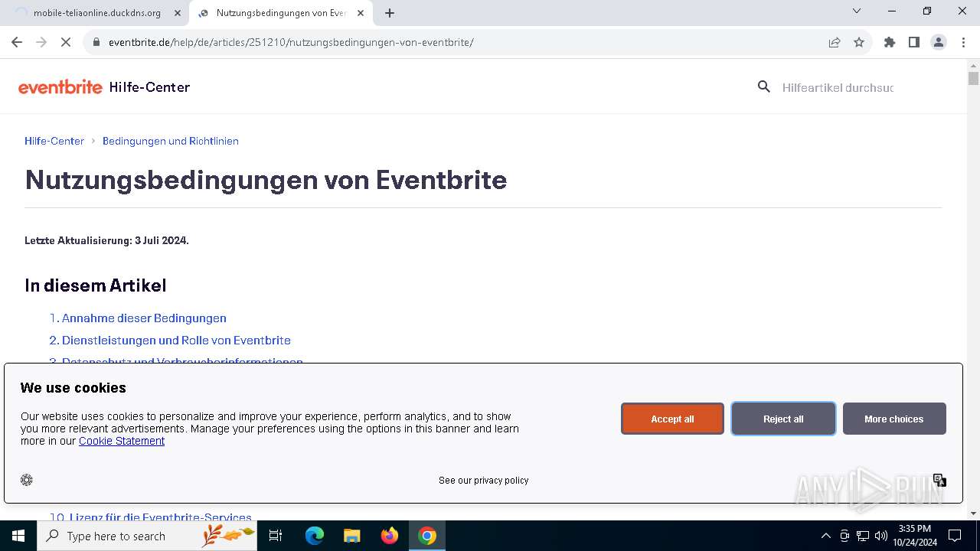980x551 pixels.
Task: Close the mobile-teliaonline.duckdns.org tab
Action: (x=178, y=13)
